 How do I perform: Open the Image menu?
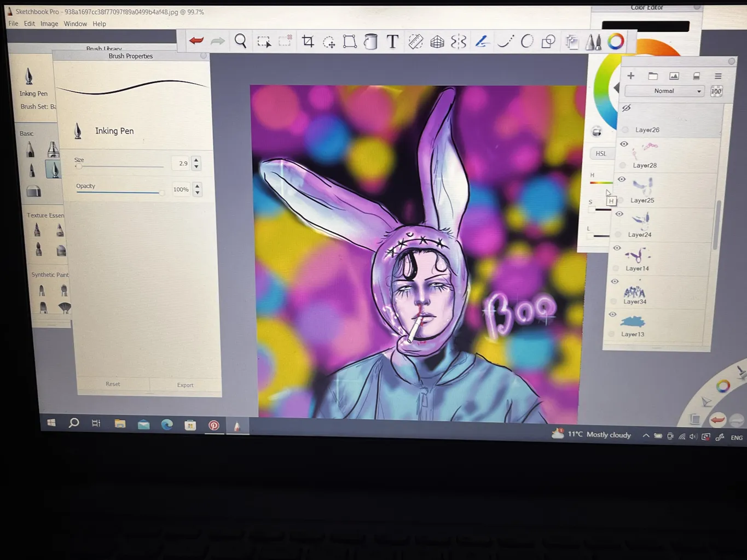pyautogui.click(x=49, y=24)
